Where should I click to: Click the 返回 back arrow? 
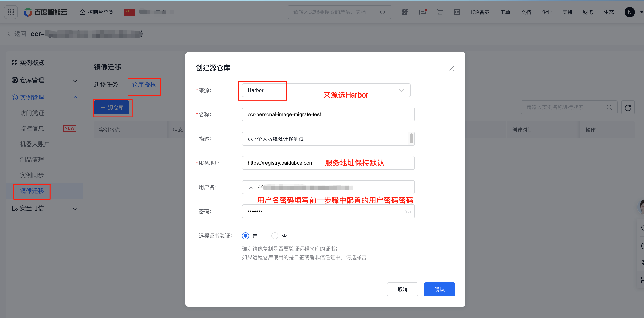click(x=9, y=34)
